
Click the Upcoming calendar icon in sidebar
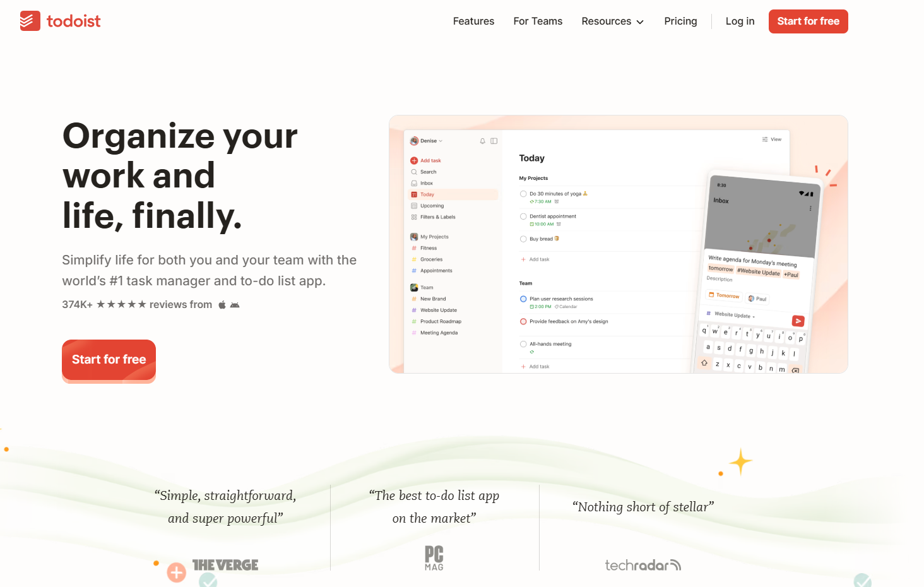(414, 206)
